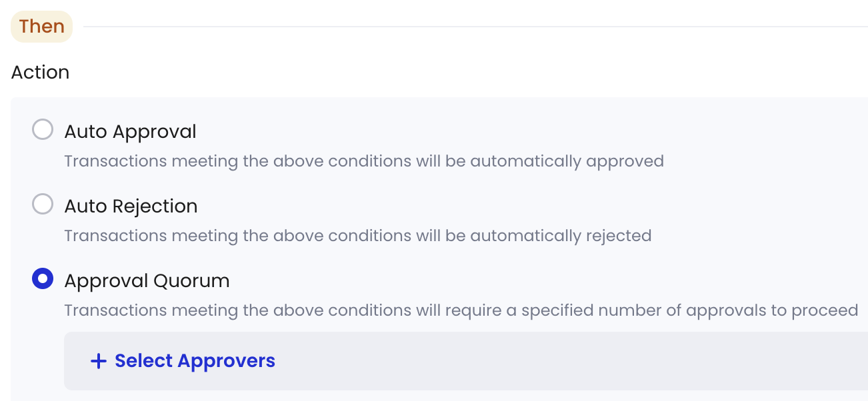The width and height of the screenshot is (868, 401).
Task: Click the Then badge
Action: pos(41,27)
